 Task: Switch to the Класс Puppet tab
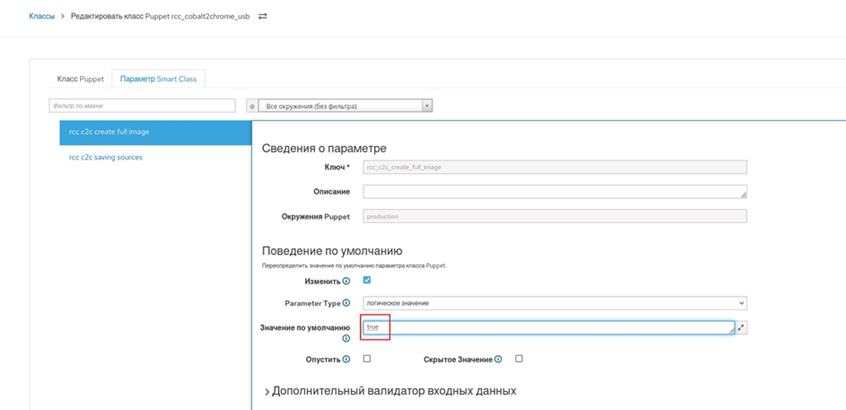pos(78,78)
